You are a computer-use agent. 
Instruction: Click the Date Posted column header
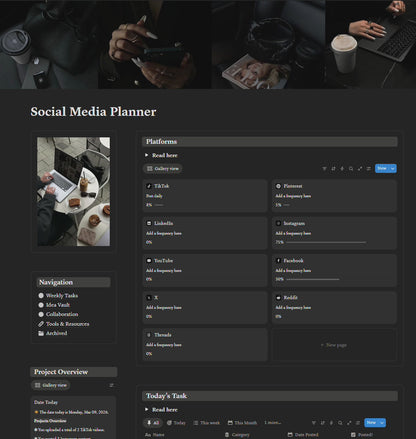pos(303,435)
